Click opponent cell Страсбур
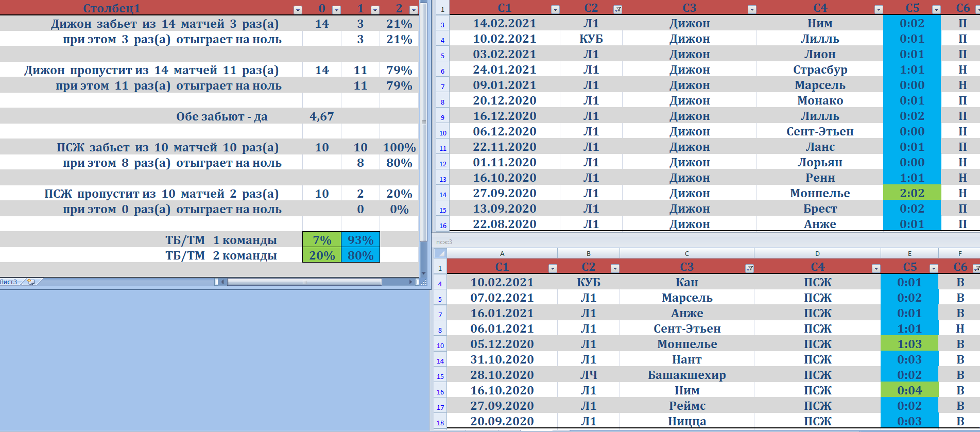Viewport: 980px width, 432px height. click(x=820, y=70)
